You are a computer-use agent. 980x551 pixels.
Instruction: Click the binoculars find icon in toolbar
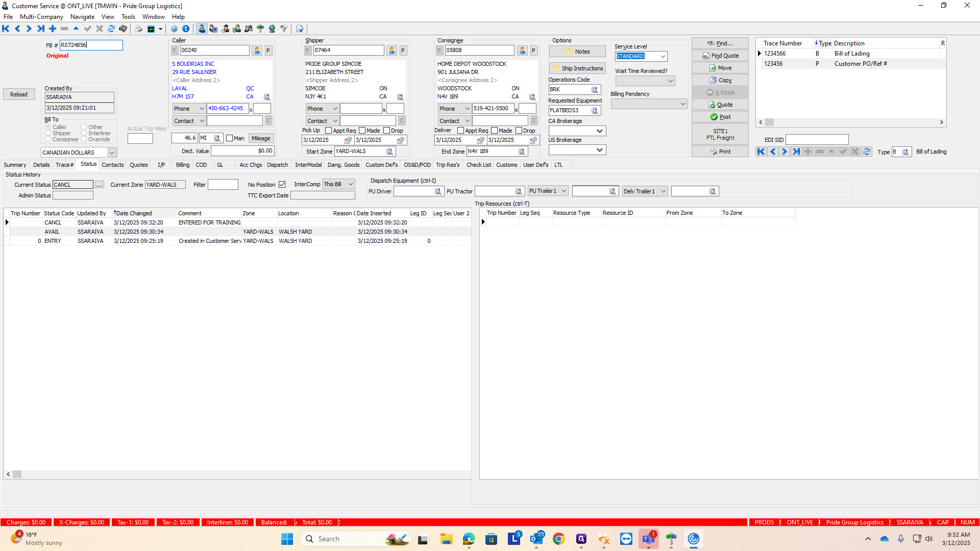point(123,29)
